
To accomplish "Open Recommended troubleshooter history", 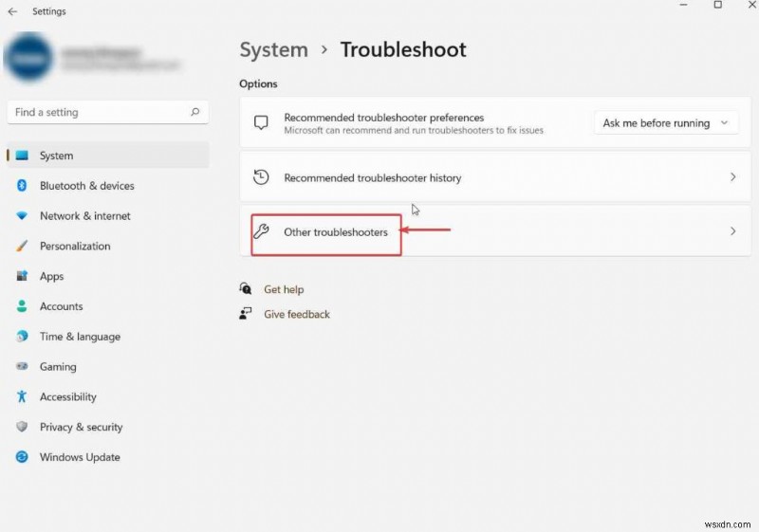I will point(495,177).
